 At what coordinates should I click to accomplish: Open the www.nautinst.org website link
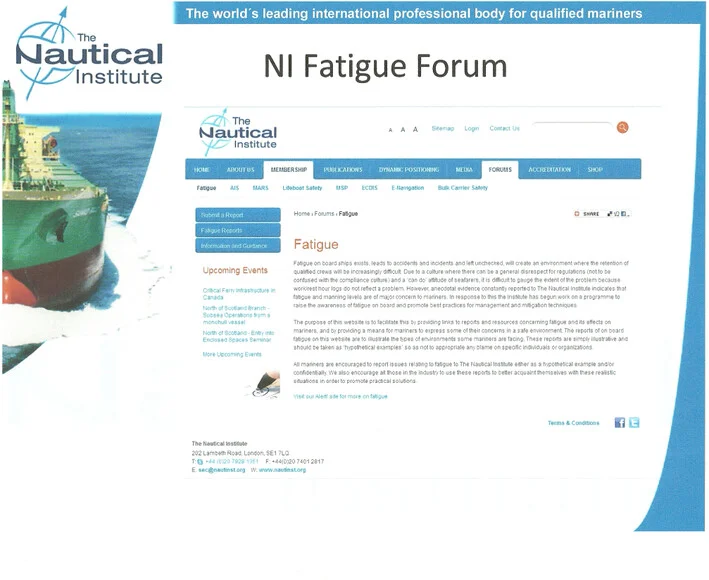point(282,470)
